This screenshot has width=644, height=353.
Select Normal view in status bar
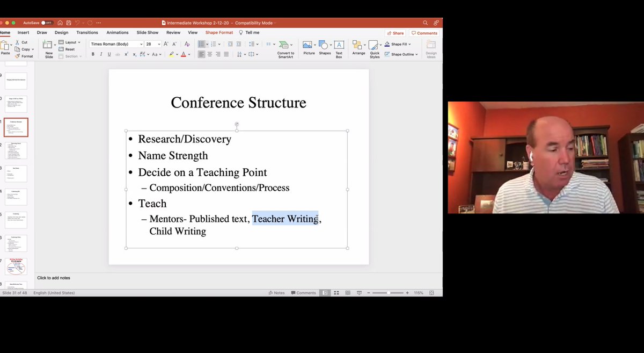pos(325,293)
